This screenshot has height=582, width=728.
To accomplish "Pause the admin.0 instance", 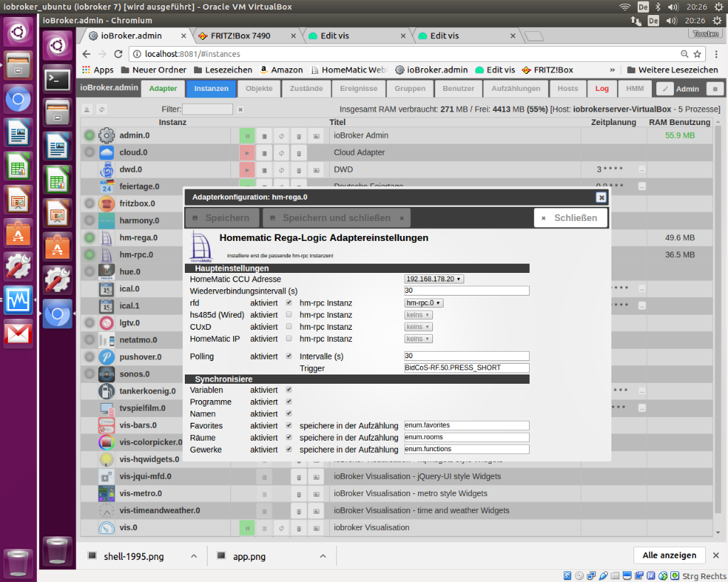I will tap(247, 136).
